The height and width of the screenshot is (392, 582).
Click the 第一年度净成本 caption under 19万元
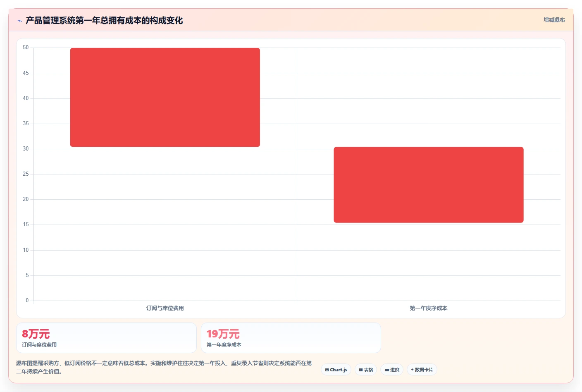(x=224, y=344)
